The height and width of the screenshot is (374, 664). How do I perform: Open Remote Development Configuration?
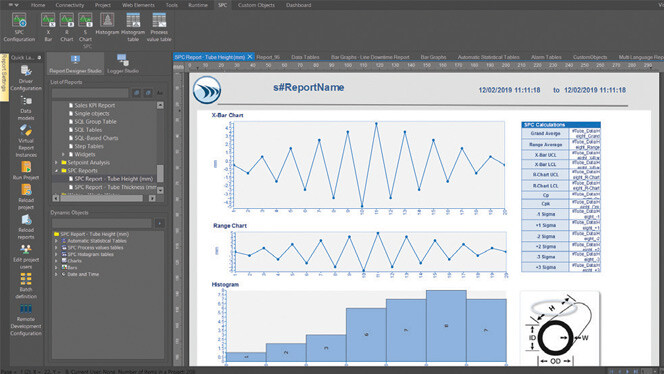pos(26,320)
